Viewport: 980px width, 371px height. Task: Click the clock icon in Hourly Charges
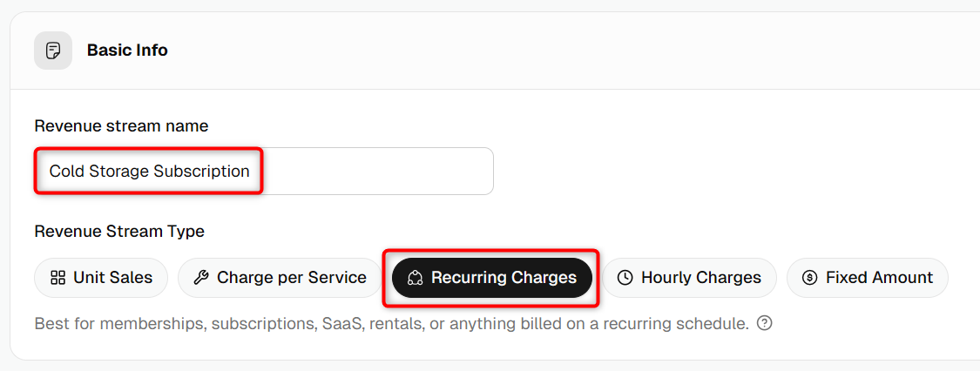625,278
